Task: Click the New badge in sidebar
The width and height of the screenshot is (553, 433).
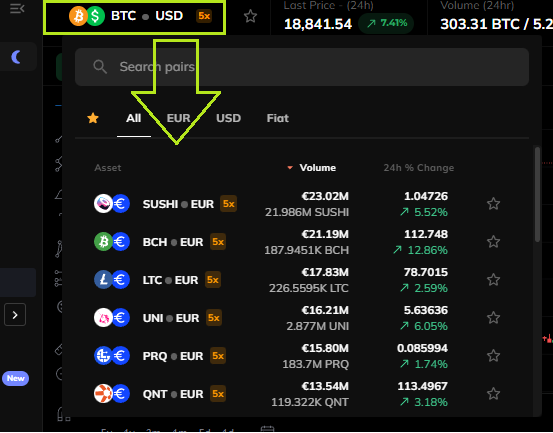Action: pos(16,378)
